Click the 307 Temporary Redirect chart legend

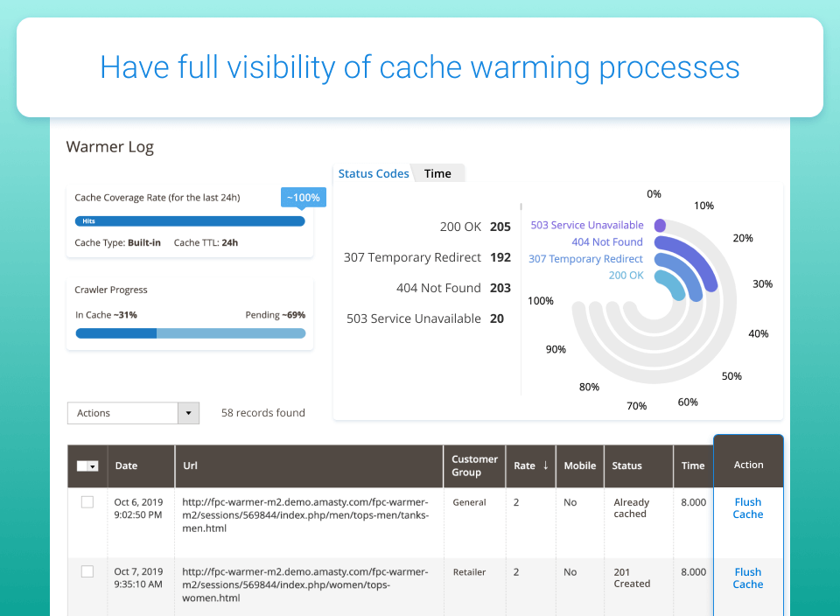coord(585,259)
